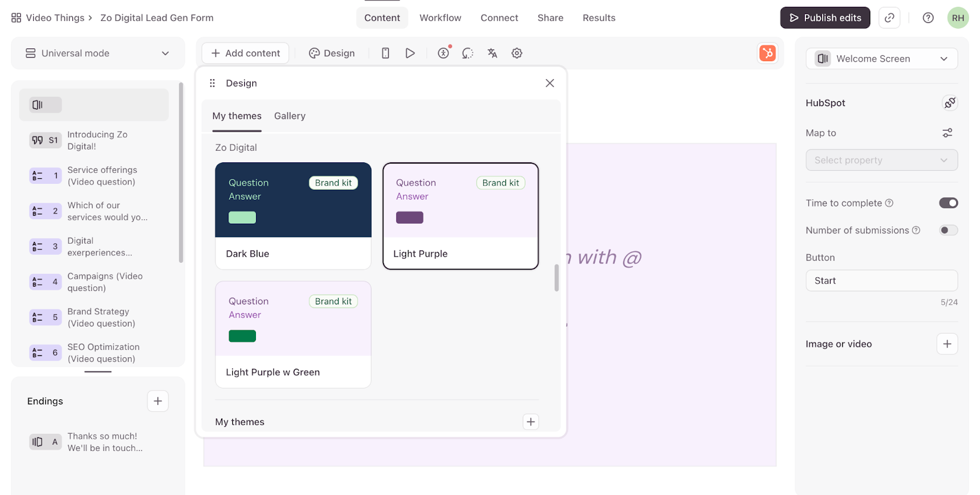The height and width of the screenshot is (495, 980).
Task: Click the Design panel vertical scrollbar
Action: point(557,278)
